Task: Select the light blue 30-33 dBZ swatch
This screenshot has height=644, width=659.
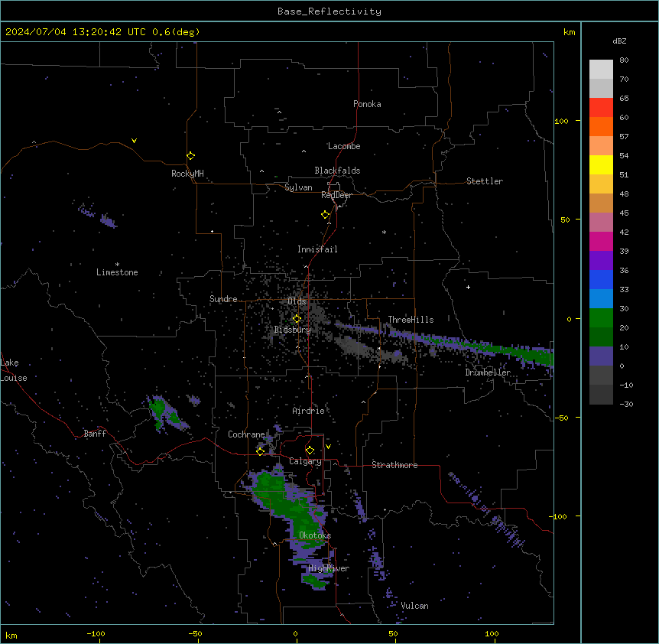Action: pyautogui.click(x=601, y=299)
